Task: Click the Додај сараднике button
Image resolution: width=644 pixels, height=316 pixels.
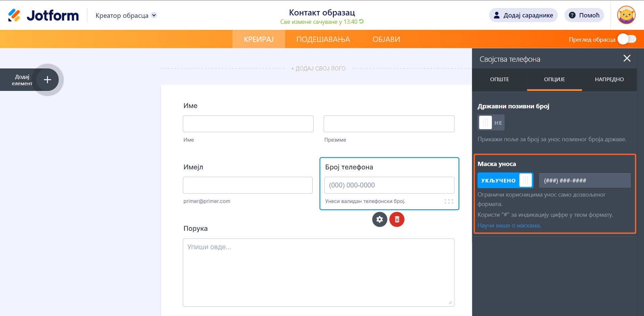Action: click(523, 15)
